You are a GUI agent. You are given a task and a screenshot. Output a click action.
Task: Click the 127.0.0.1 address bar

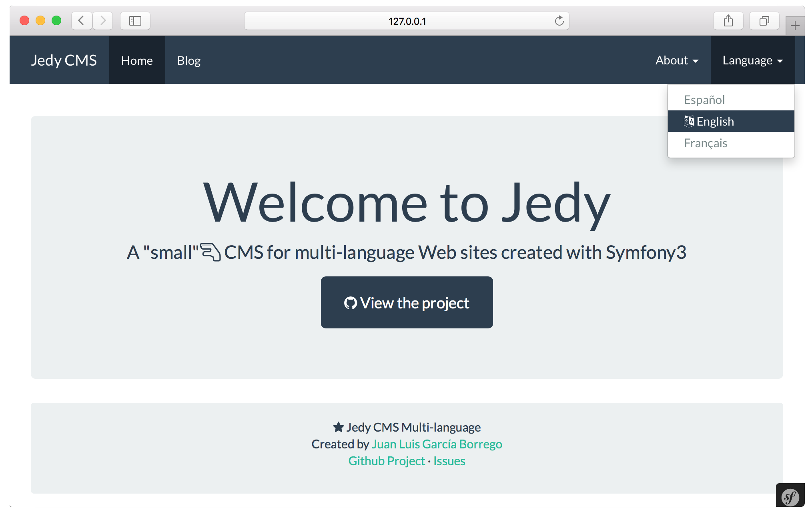coord(407,21)
